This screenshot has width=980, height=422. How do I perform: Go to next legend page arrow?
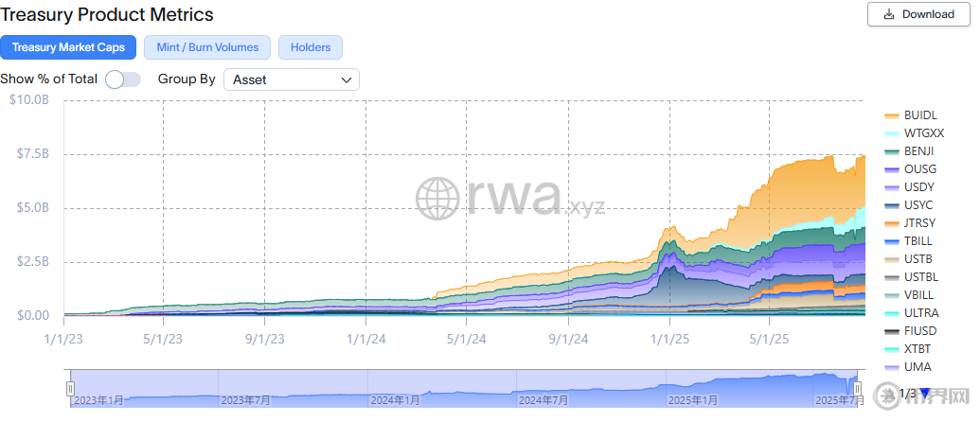[x=925, y=393]
